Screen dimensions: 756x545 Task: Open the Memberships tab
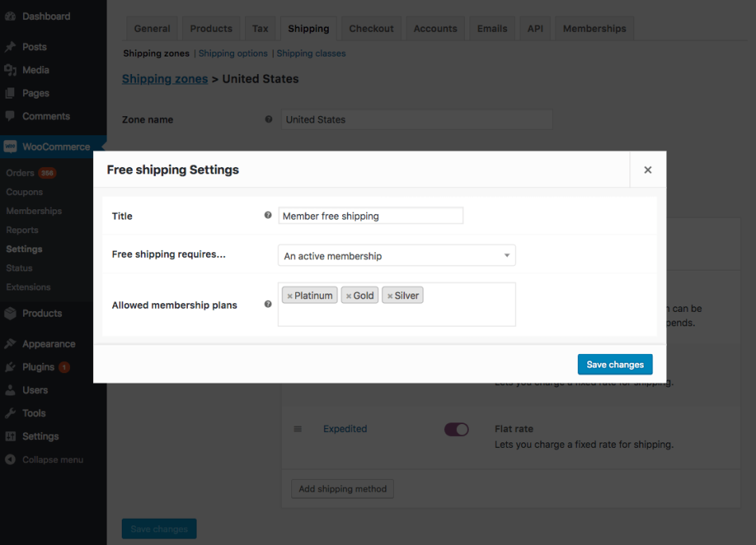point(594,28)
